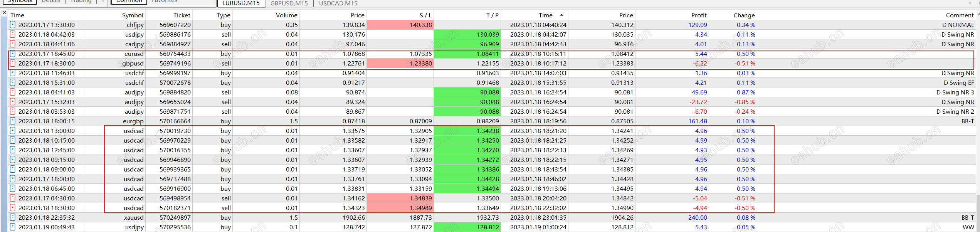This screenshot has width=980, height=232.
Task: Sort by the T / P column header
Action: click(x=467, y=15)
